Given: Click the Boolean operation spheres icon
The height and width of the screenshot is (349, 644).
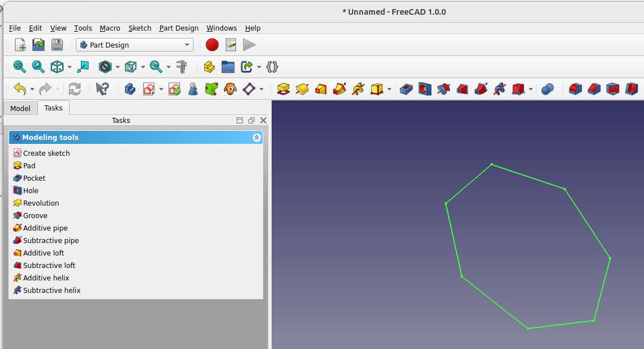Looking at the screenshot, I should pyautogui.click(x=547, y=89).
